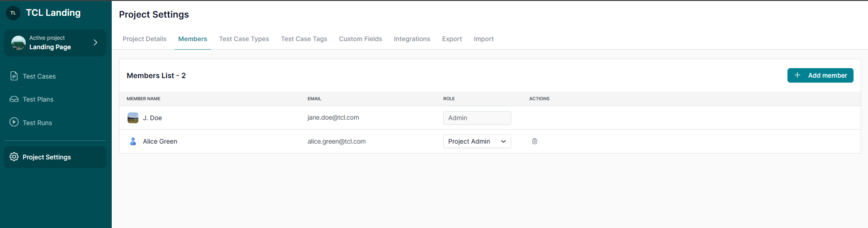Switch to the Project Details tab
Screen dimensions: 868x228
click(x=144, y=39)
